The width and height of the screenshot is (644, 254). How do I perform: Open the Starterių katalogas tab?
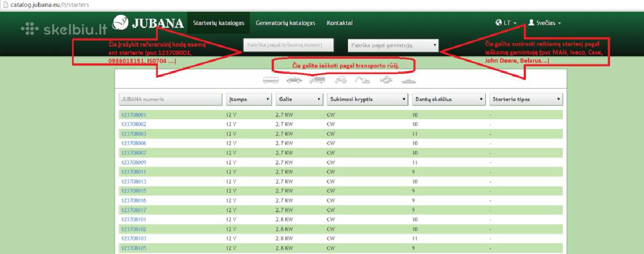[x=219, y=23]
